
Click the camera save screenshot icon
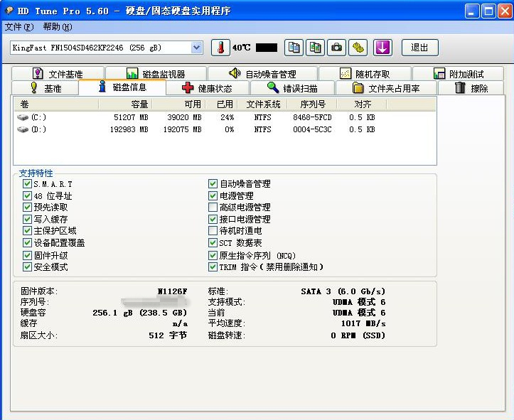pos(336,48)
